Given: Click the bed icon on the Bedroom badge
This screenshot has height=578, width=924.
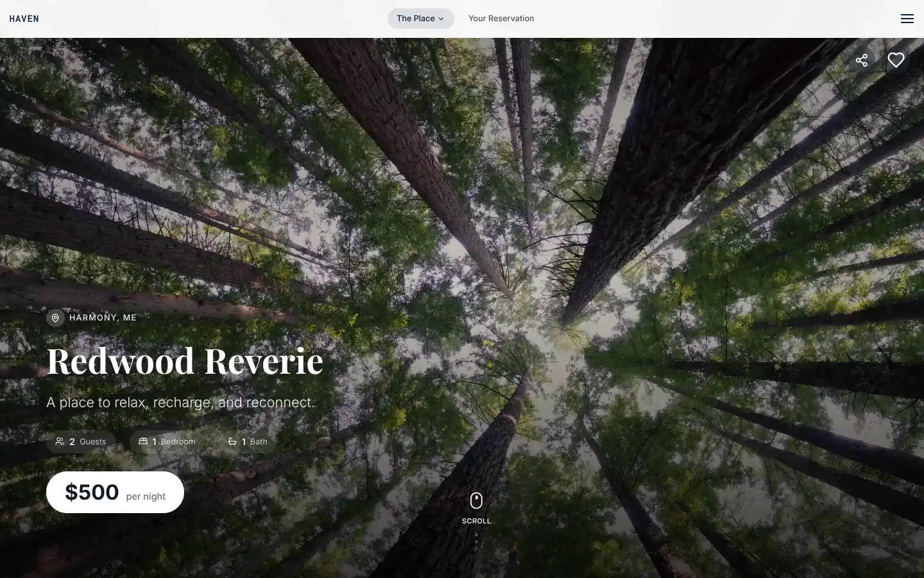Looking at the screenshot, I should (143, 442).
